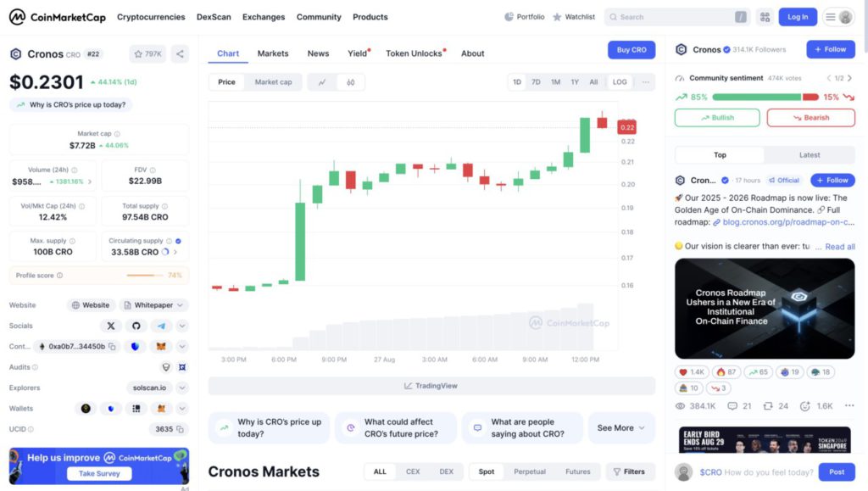Vote Bullish in community sentiment
Screen dimensions: 868x491
716,118
